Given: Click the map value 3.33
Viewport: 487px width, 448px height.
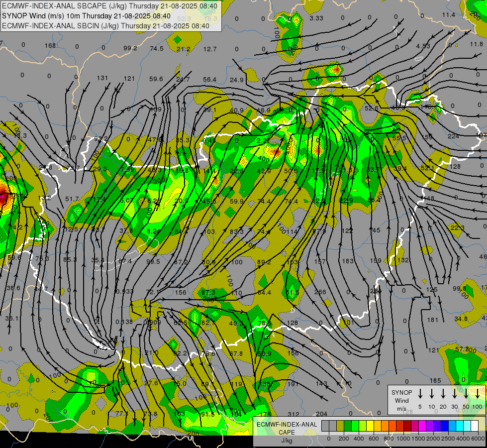Looking at the screenshot, I should coord(316,18).
